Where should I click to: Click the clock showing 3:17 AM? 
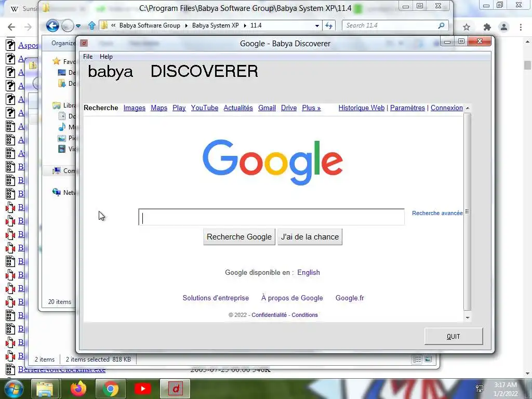(x=505, y=385)
